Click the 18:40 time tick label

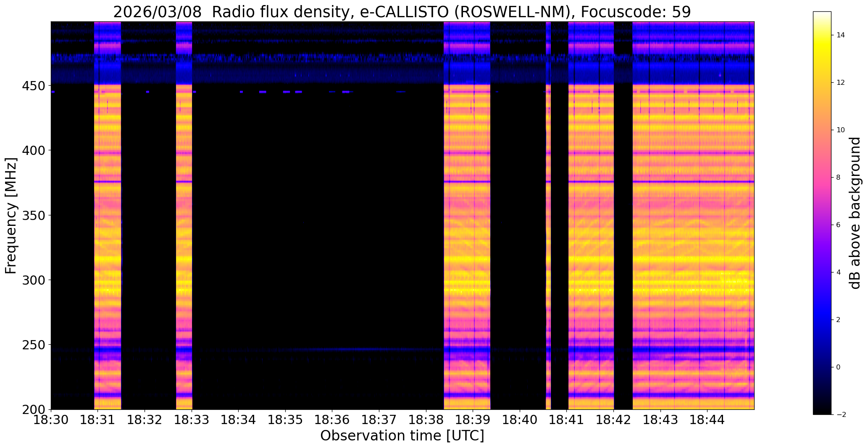[520, 419]
